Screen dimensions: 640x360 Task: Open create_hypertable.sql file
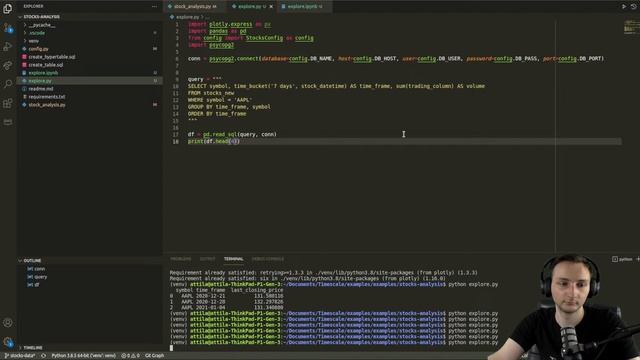[89, 57]
